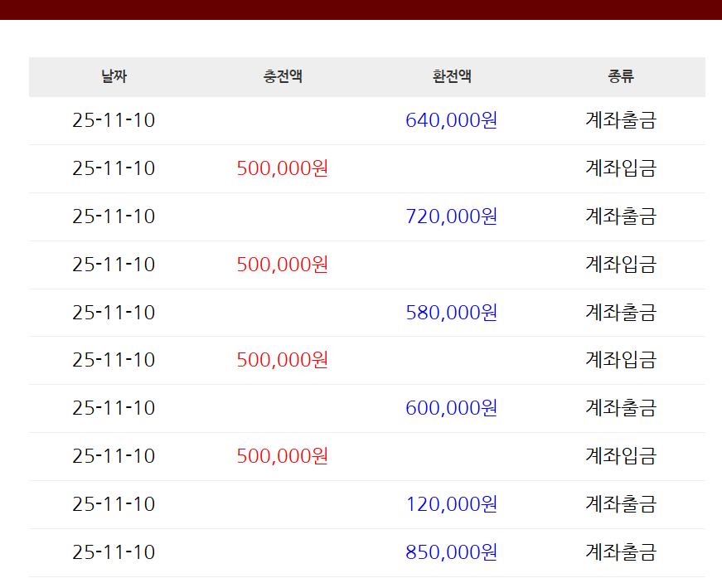Click 계좌출금 in the 580,000원 row

click(x=620, y=313)
